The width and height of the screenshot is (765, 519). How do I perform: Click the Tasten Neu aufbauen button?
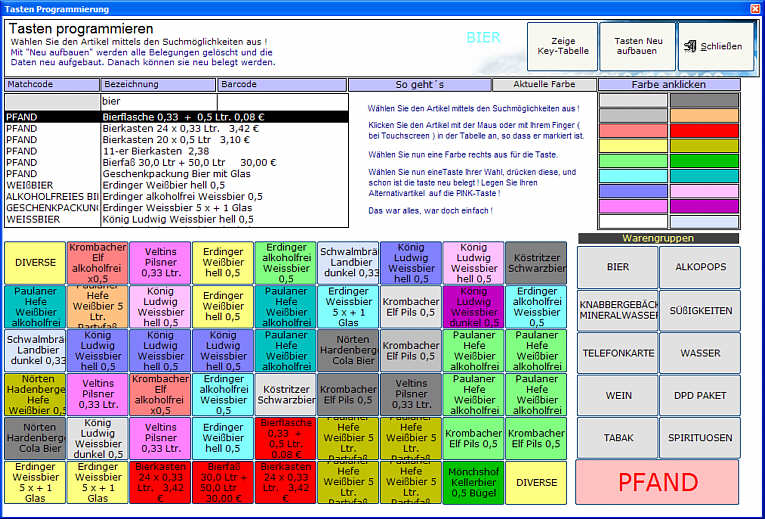tap(638, 46)
